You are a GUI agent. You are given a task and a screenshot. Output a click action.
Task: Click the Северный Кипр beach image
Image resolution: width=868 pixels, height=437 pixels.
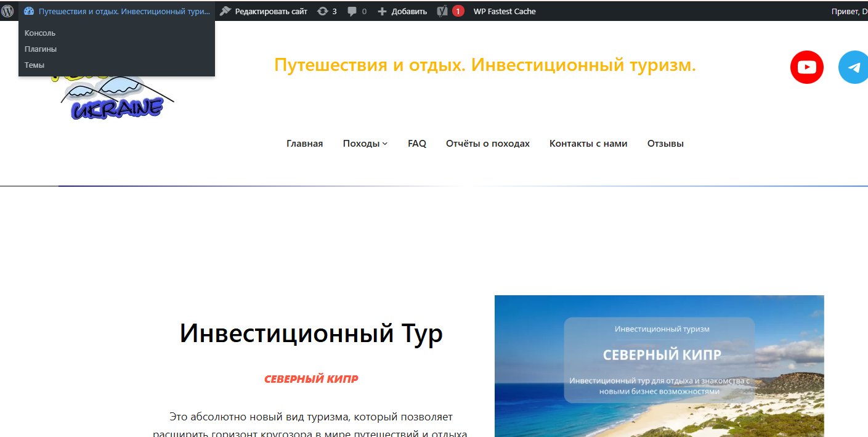click(659, 366)
